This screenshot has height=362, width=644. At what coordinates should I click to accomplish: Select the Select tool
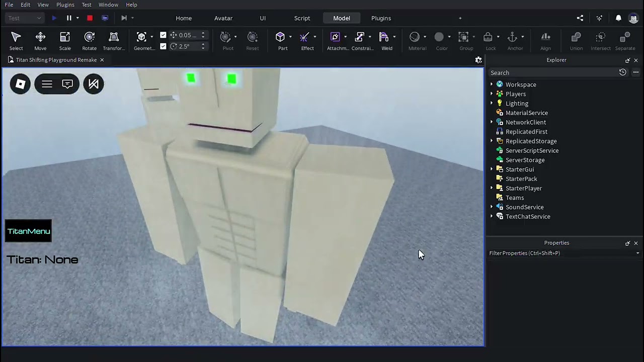(x=16, y=41)
